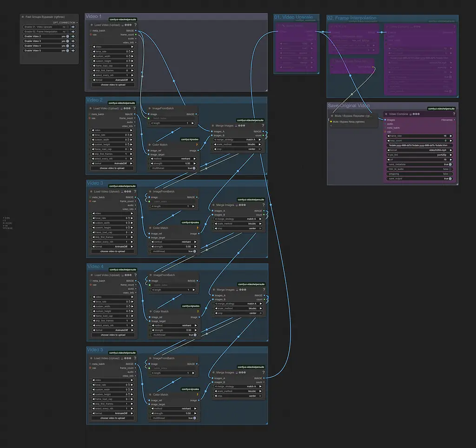The height and width of the screenshot is (448, 476).
Task: Click the Video Combine images input socket
Action: 385,120
